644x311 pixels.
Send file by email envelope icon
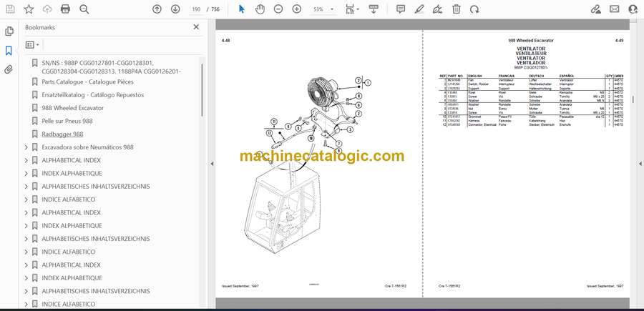click(615, 9)
